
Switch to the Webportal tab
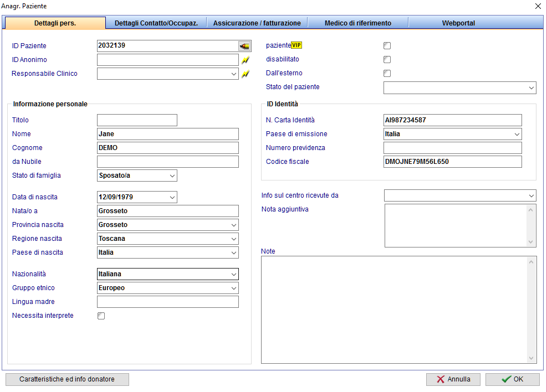coord(458,23)
